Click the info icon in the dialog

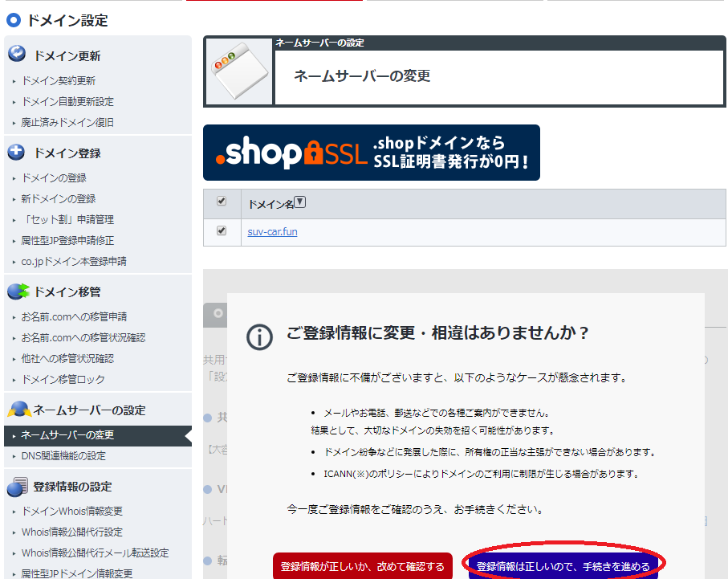[259, 336]
